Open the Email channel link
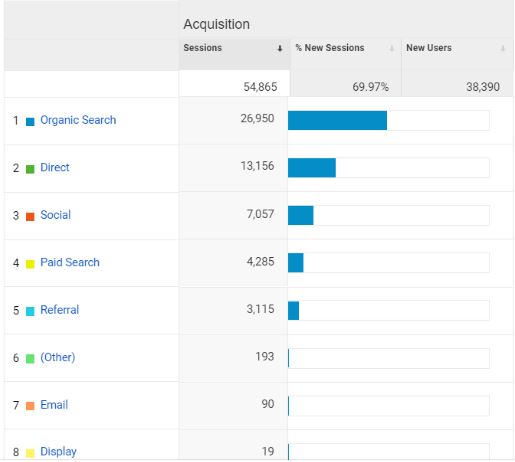Viewport: 515px width, 462px height. (54, 405)
